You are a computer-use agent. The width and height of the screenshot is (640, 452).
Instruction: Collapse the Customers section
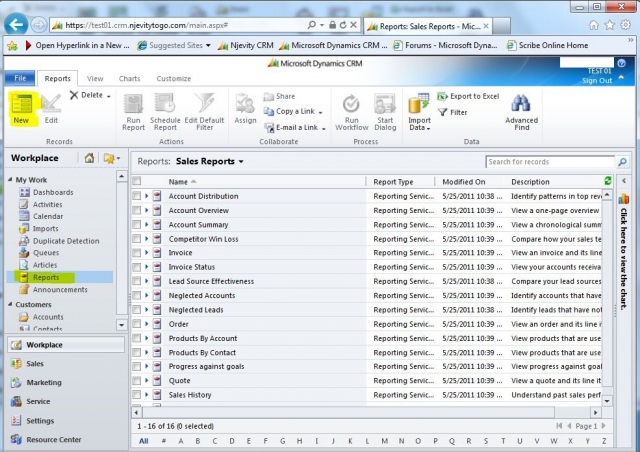point(10,305)
